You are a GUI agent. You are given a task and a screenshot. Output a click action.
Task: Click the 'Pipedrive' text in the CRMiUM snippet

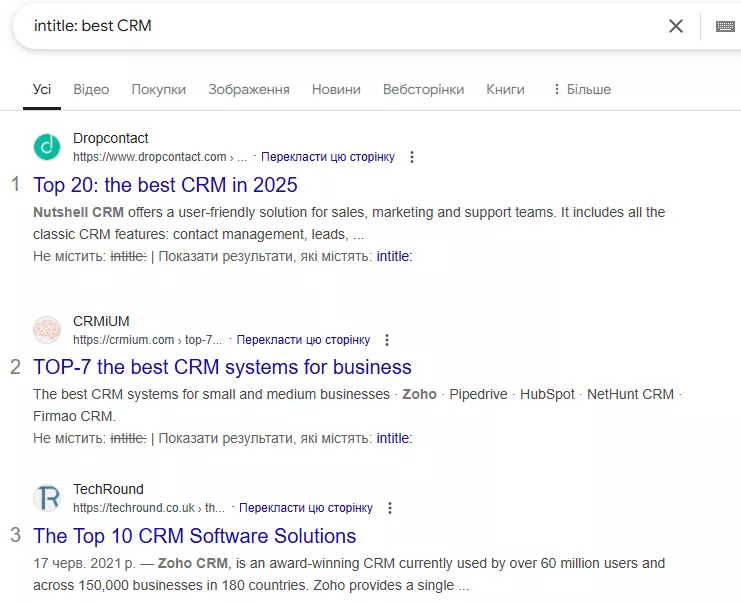point(478,394)
